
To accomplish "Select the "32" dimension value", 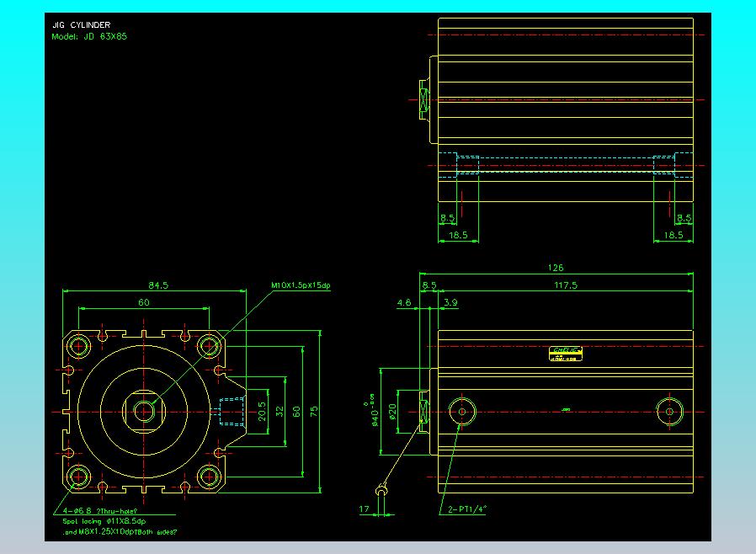I will pos(280,411).
